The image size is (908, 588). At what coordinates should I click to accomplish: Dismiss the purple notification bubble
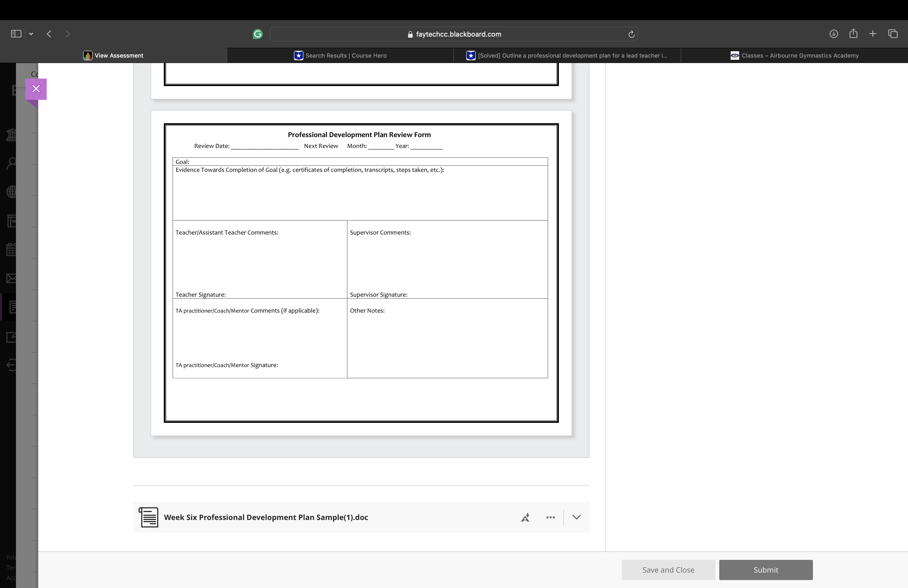(x=36, y=88)
